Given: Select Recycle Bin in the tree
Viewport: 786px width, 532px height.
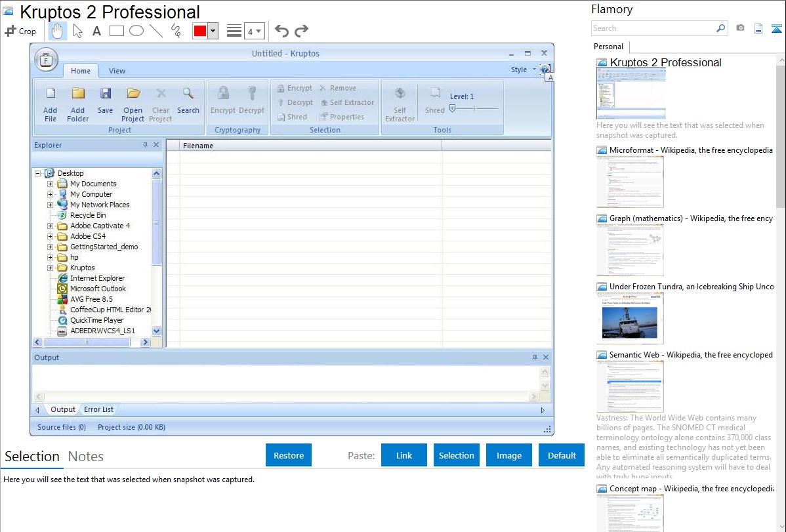Looking at the screenshot, I should [88, 215].
